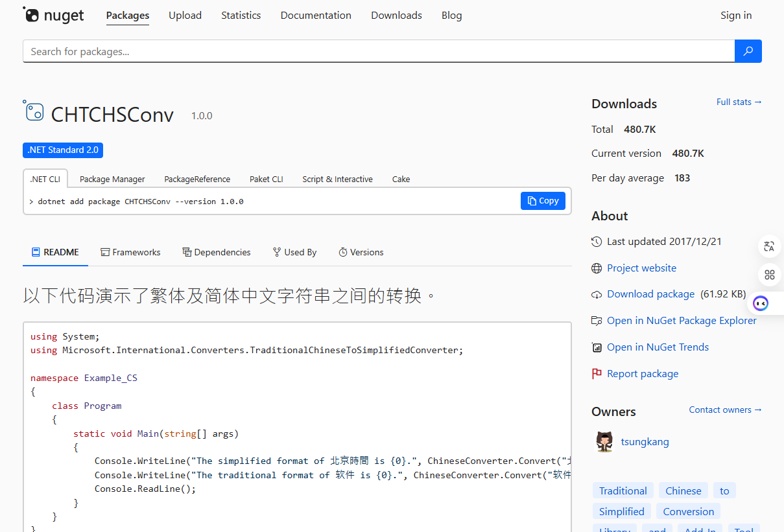Image resolution: width=784 pixels, height=532 pixels.
Task: Click the version number 1.0.0 beside title
Action: click(202, 116)
